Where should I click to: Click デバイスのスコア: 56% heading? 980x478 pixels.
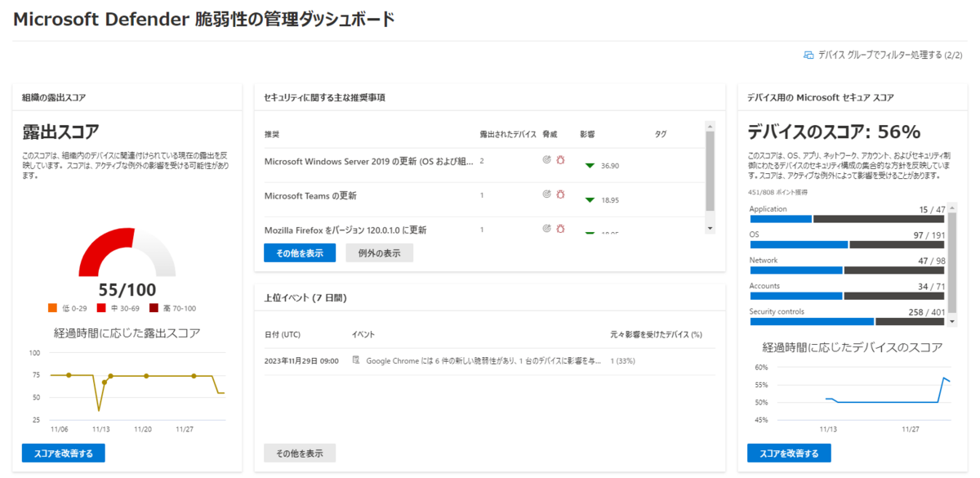tap(835, 132)
